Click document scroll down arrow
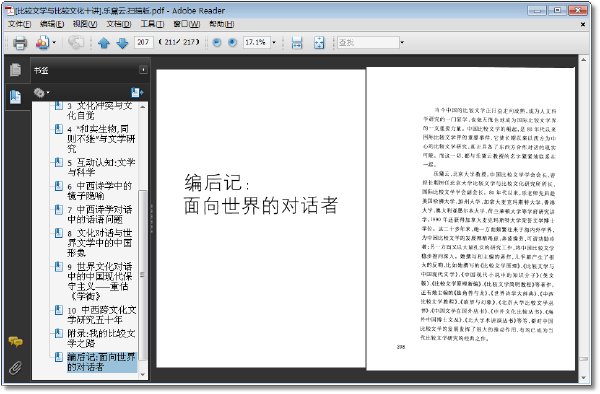The image size is (600, 394). point(584,378)
